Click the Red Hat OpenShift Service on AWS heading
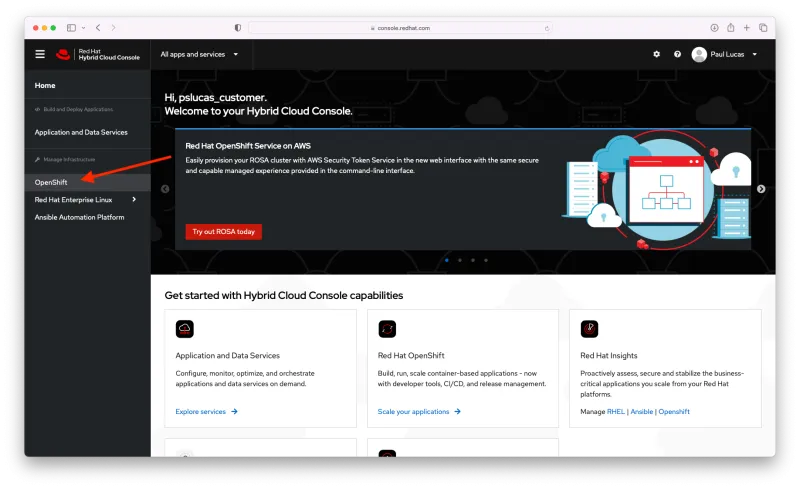Image resolution: width=800 pixels, height=489 pixels. [x=248, y=146]
